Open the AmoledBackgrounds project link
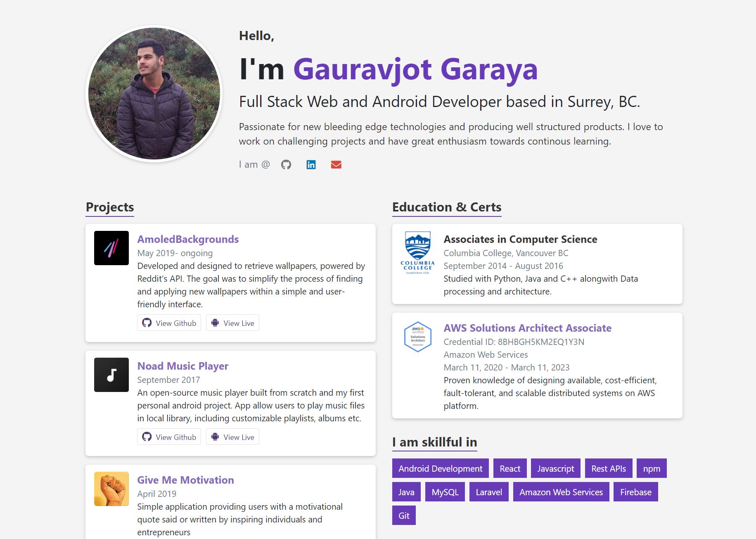The image size is (756, 539). coord(188,239)
